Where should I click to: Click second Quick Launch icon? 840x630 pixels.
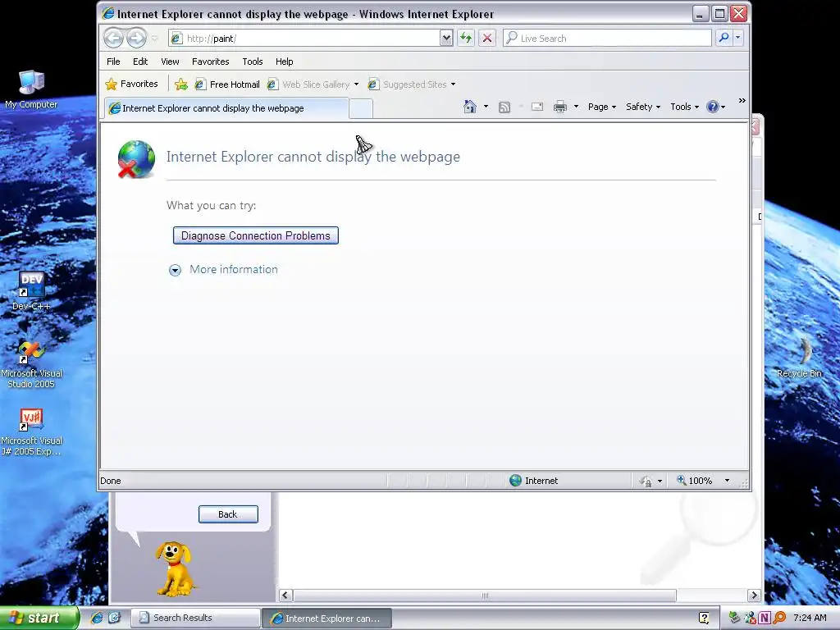coord(115,619)
